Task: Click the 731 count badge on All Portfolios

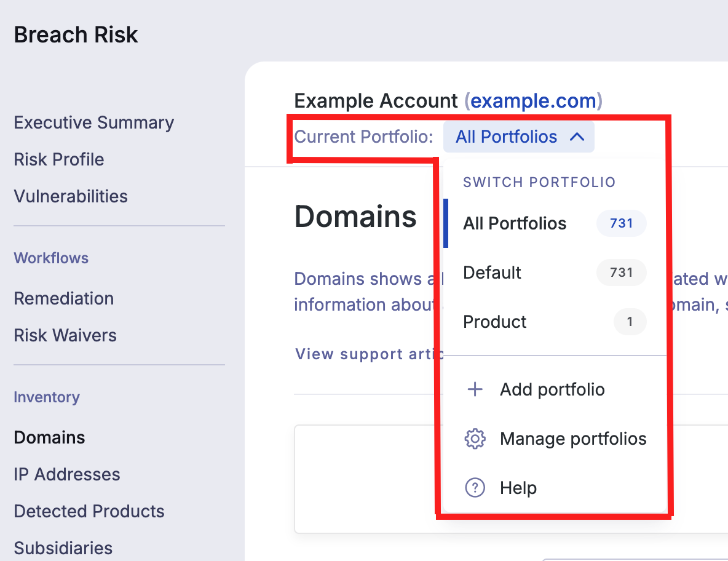Action: [621, 223]
